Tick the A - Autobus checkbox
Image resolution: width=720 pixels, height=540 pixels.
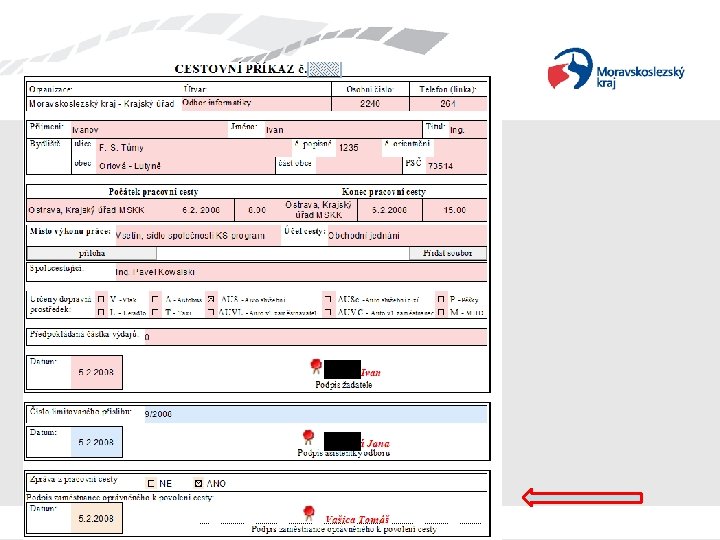tap(155, 299)
